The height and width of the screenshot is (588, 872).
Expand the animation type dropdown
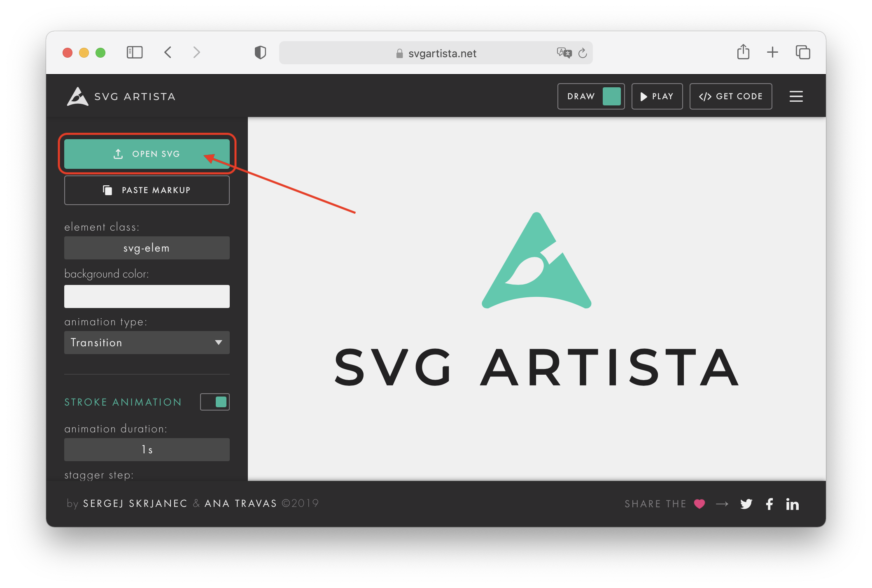(147, 343)
